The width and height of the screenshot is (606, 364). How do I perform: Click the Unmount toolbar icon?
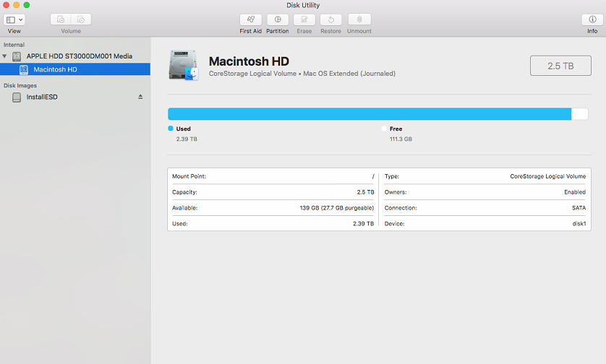[x=359, y=19]
